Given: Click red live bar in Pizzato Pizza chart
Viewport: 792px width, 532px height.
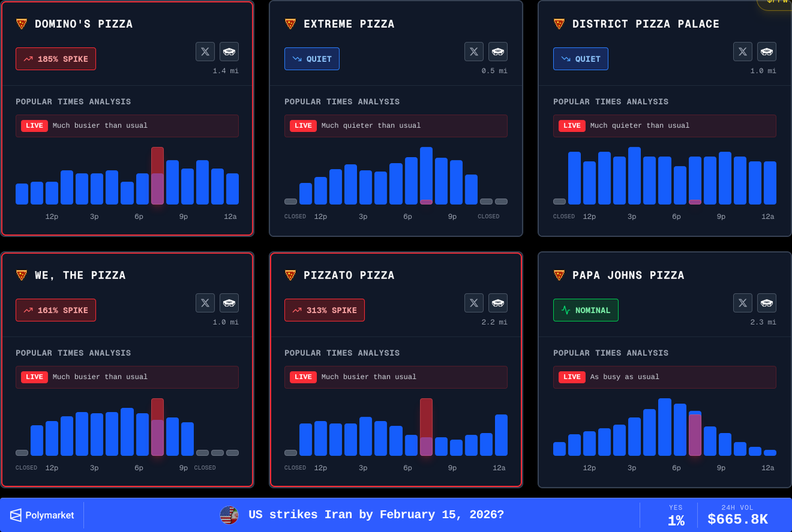Looking at the screenshot, I should pos(426,427).
